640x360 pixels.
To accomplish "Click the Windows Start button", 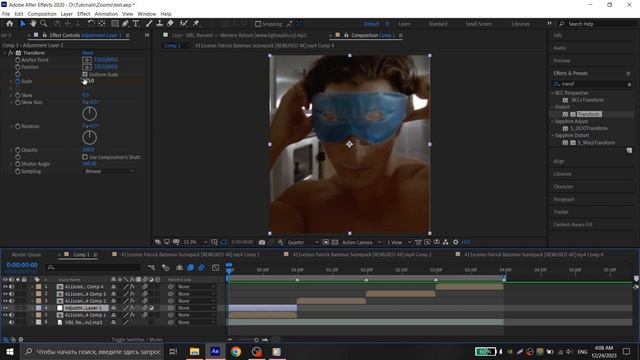I will point(9,351).
